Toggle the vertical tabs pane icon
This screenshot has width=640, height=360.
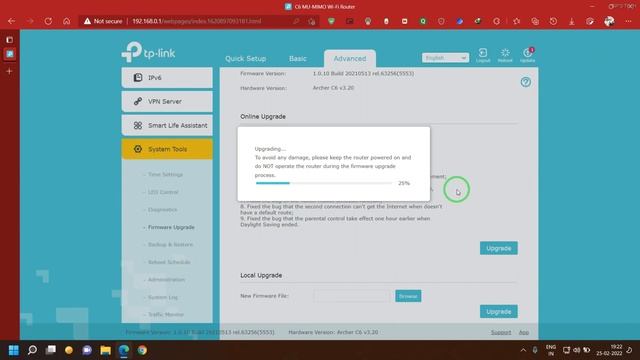pyautogui.click(x=9, y=40)
